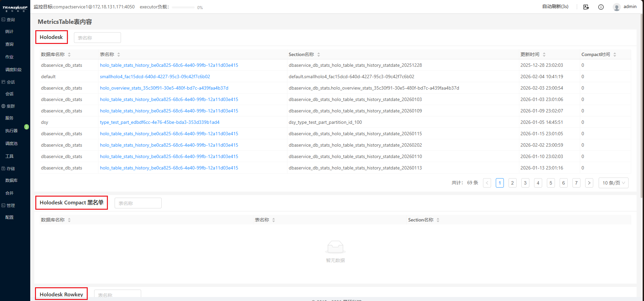Click the admin user avatar
Viewport: 644px width, 301px height.
[x=616, y=7]
